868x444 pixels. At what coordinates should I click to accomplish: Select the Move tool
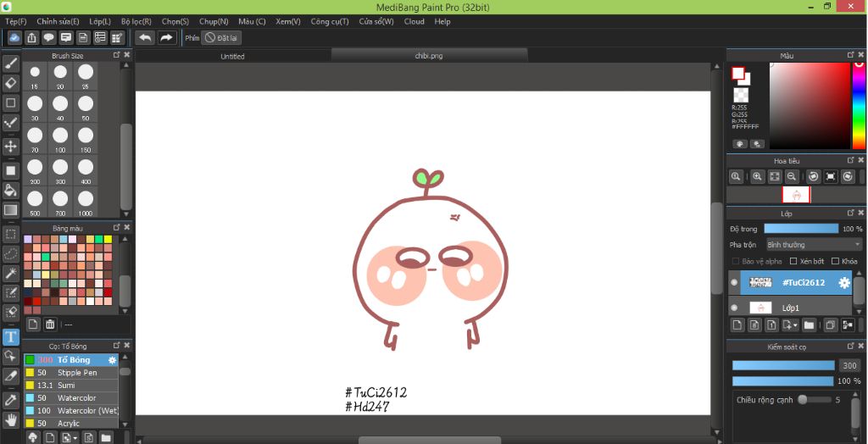pos(10,147)
